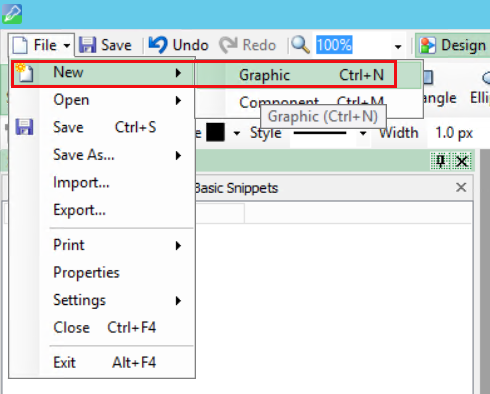Click the Design mode icon
The height and width of the screenshot is (394, 490).
coord(428,45)
